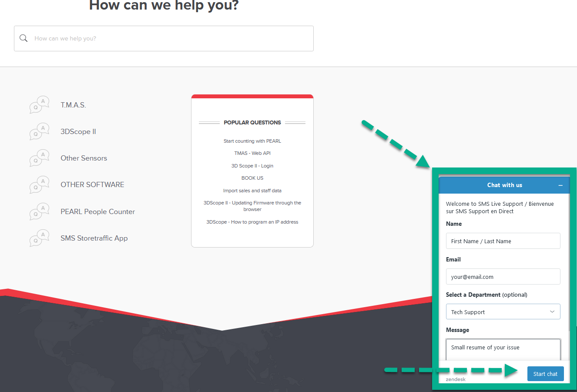Click the chat Name input field
The height and width of the screenshot is (392, 577).
pos(503,241)
